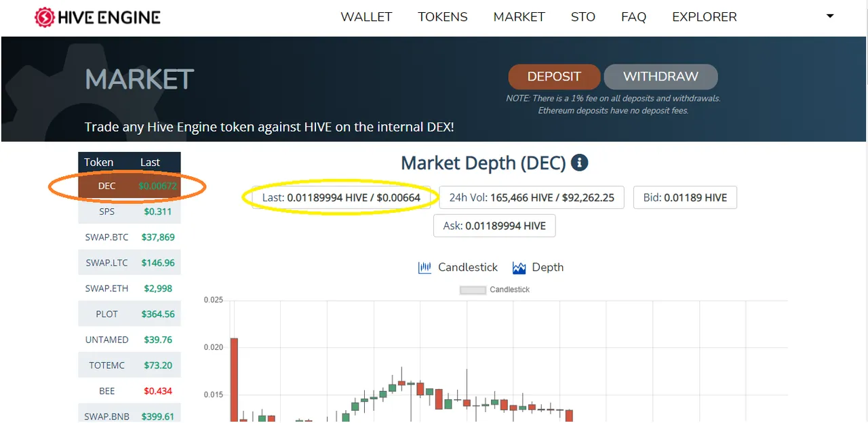The width and height of the screenshot is (868, 423).
Task: Select the SWAP.BNB token row
Action: (130, 414)
